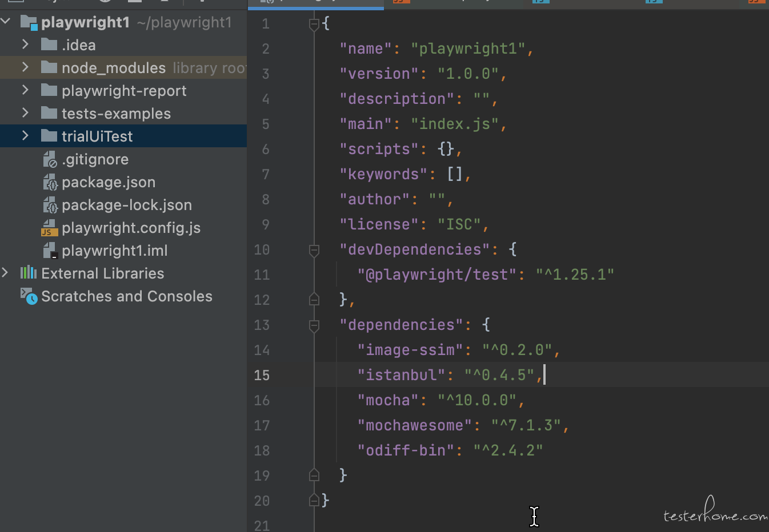Expand External Libraries node

click(x=5, y=272)
